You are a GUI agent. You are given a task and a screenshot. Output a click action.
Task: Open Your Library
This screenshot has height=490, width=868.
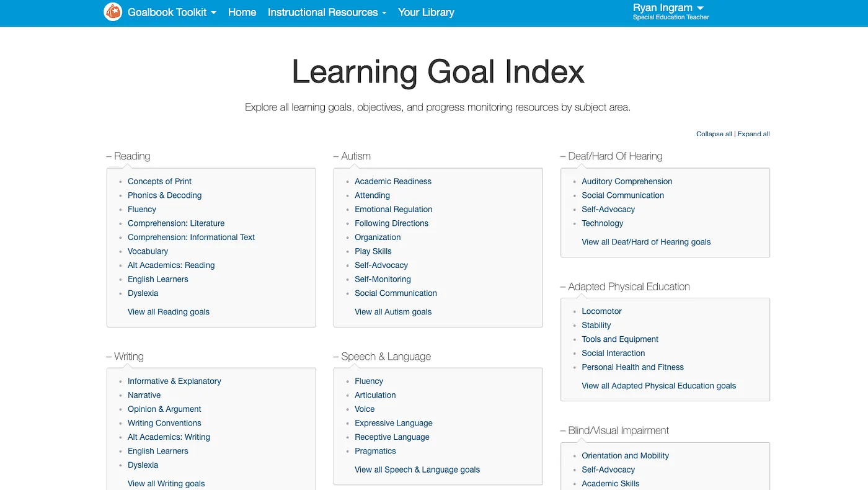click(x=426, y=12)
